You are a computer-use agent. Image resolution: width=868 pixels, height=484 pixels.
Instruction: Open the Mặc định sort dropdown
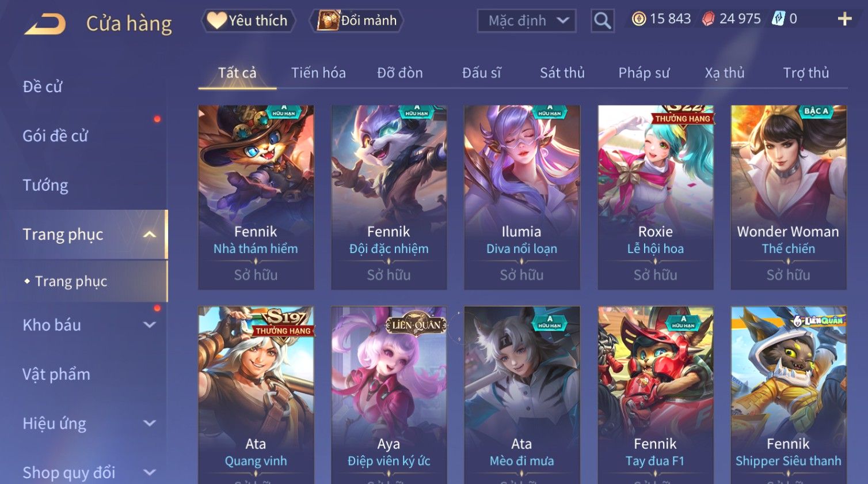[527, 21]
